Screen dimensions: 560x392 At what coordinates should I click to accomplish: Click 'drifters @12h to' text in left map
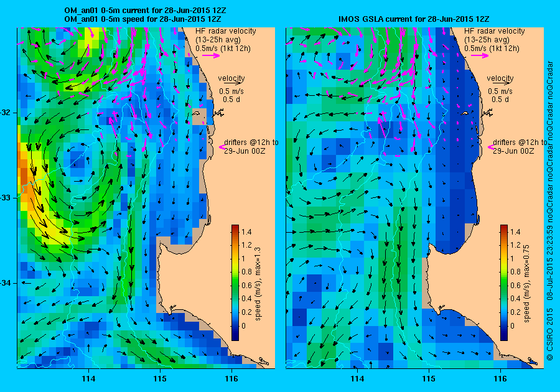point(251,142)
